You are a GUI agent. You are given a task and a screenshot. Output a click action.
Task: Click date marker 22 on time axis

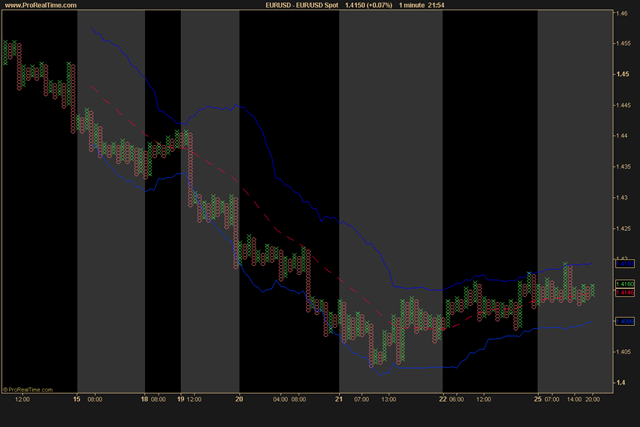tap(443, 399)
